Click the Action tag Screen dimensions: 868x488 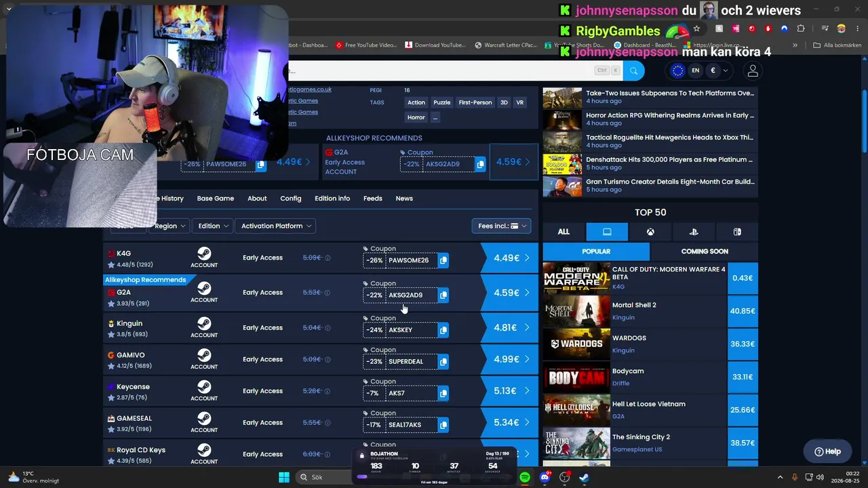pos(416,102)
